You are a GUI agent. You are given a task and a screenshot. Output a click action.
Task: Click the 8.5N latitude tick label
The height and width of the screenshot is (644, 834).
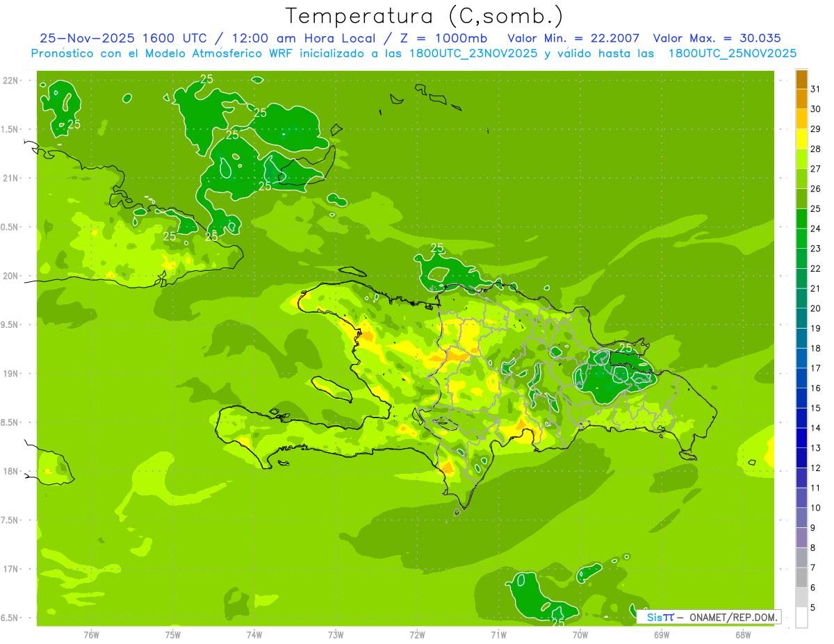[10, 422]
